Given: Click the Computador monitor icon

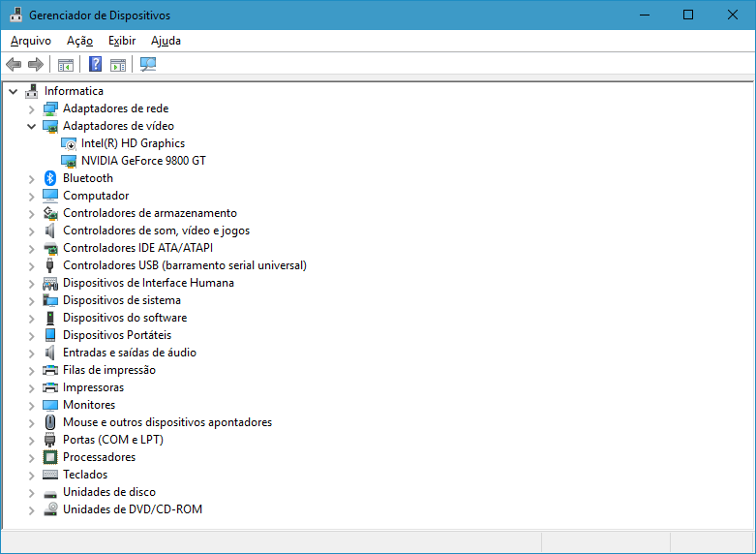Looking at the screenshot, I should [50, 196].
